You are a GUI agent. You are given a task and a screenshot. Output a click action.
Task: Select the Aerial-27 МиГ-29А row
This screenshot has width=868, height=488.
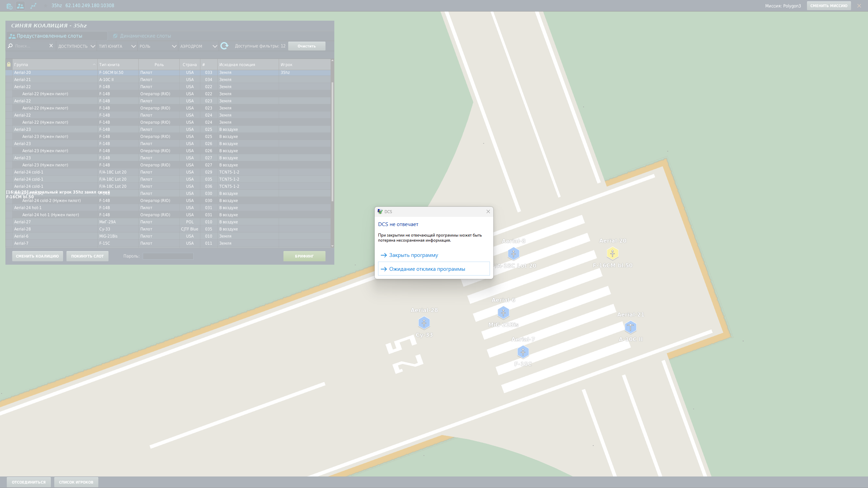(168, 222)
